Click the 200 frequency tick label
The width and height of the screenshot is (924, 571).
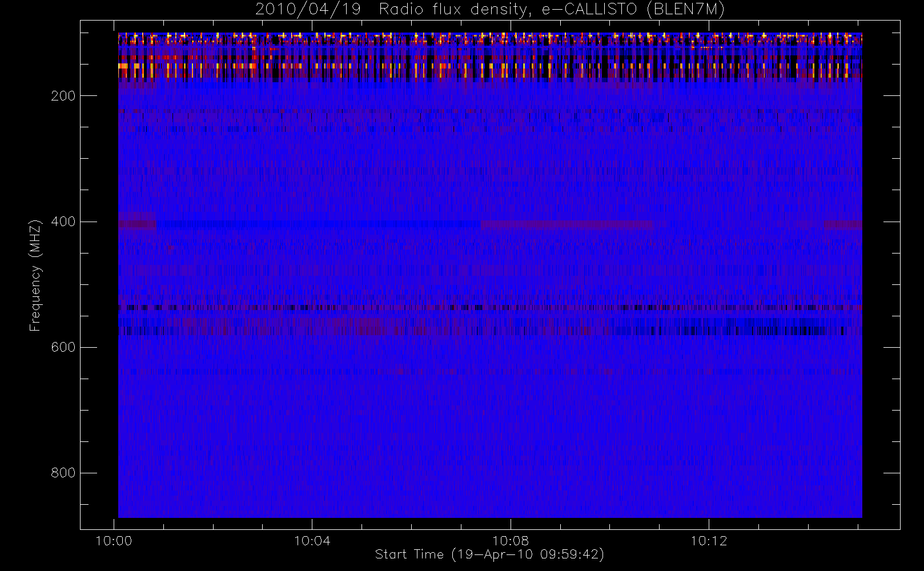point(63,96)
